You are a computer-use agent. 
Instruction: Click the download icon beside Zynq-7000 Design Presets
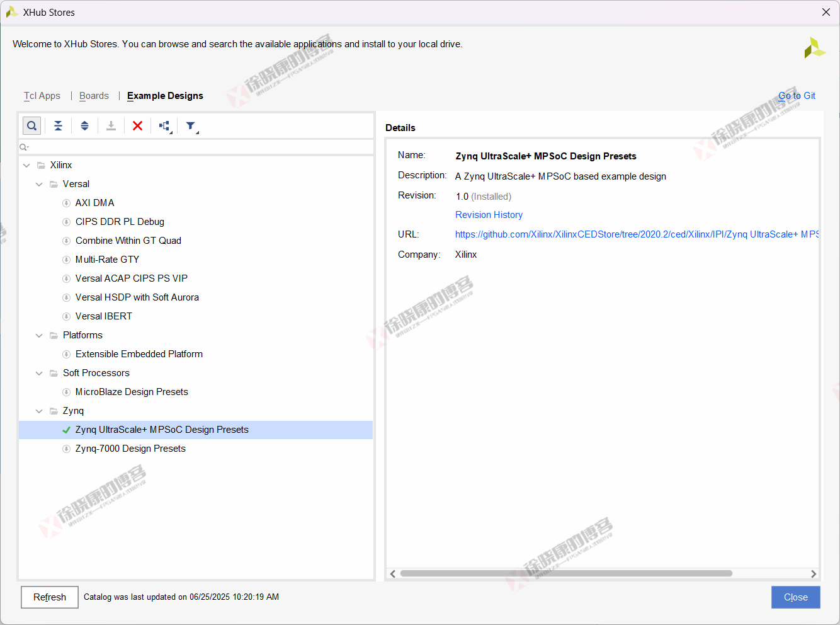[x=66, y=449]
